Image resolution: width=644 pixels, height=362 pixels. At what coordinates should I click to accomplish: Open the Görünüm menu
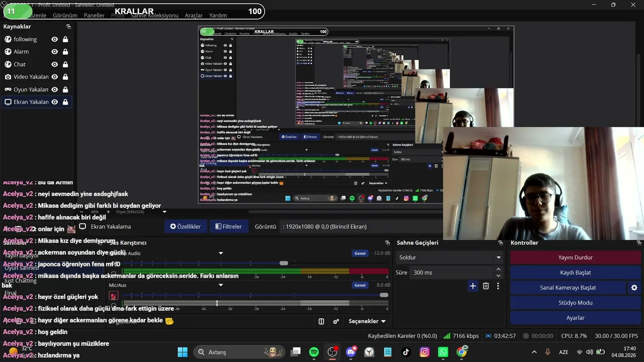65,16
